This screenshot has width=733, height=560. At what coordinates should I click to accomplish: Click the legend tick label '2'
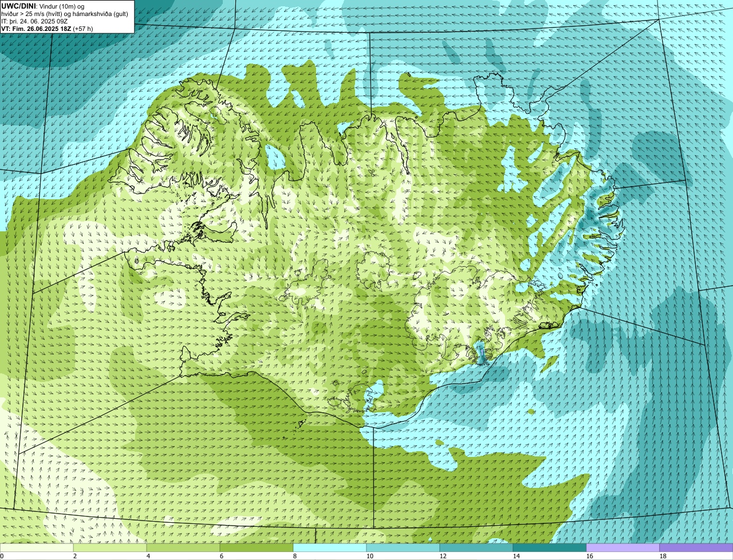[x=75, y=556]
